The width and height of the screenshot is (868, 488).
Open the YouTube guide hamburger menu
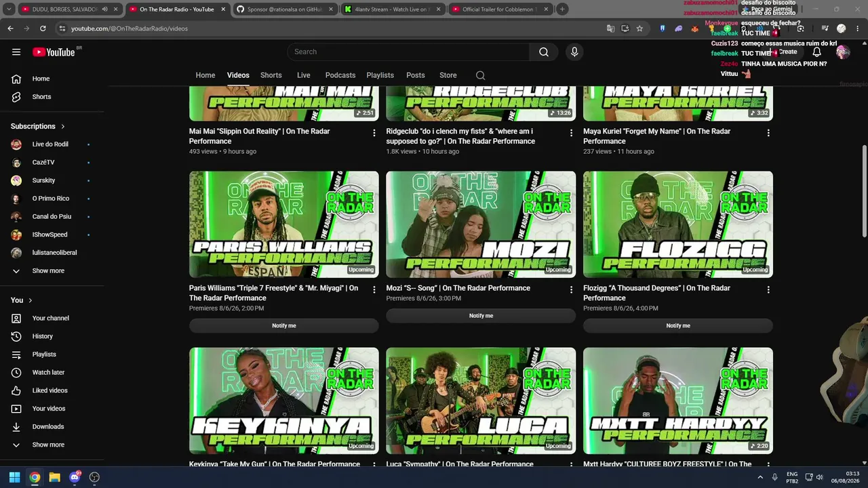click(x=16, y=52)
